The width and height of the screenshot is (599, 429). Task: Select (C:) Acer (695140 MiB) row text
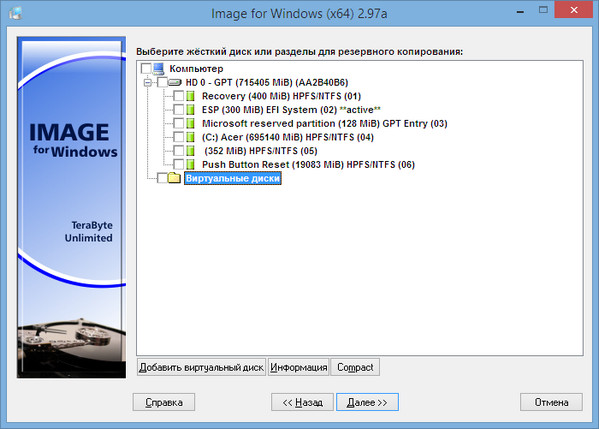point(288,138)
